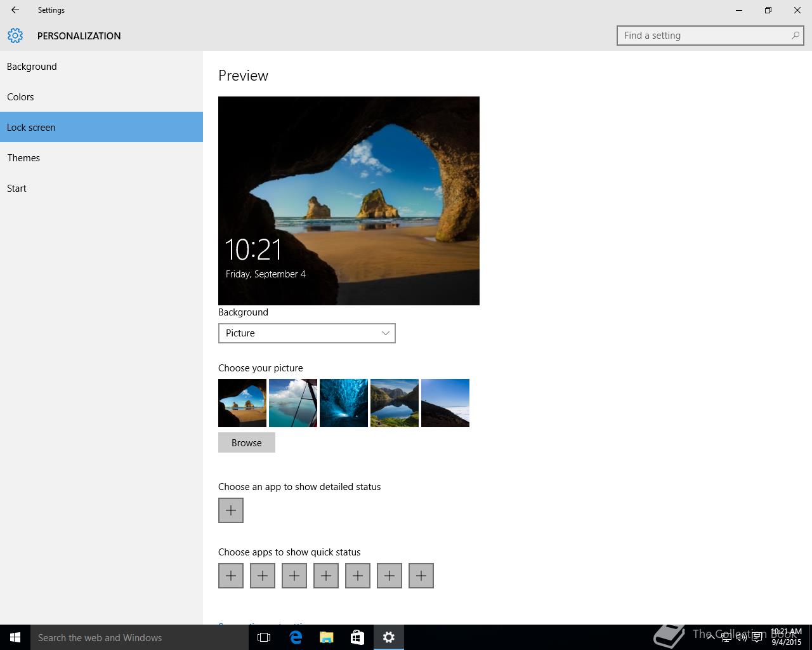This screenshot has height=650, width=812.
Task: Show hidden system tray icons
Action: pos(711,637)
